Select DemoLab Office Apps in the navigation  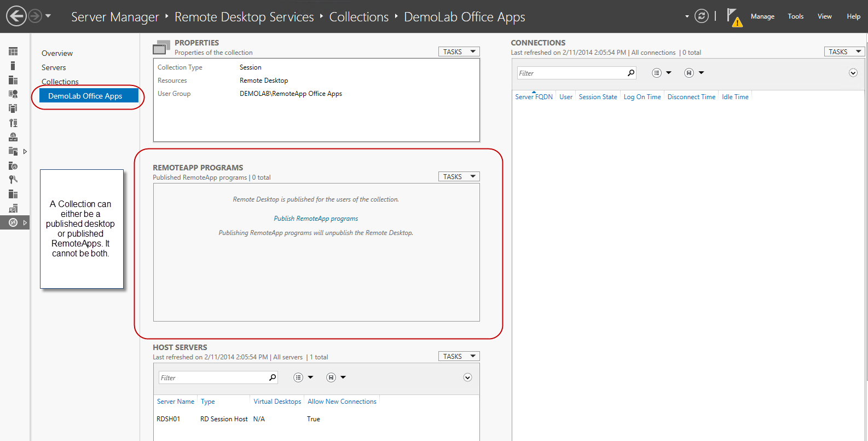click(x=85, y=96)
